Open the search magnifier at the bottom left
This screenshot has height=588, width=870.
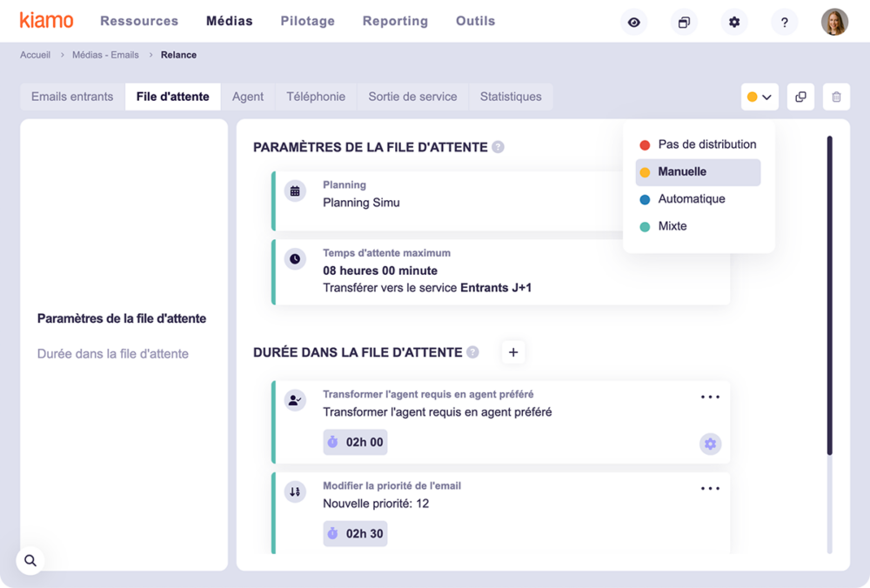pyautogui.click(x=30, y=561)
